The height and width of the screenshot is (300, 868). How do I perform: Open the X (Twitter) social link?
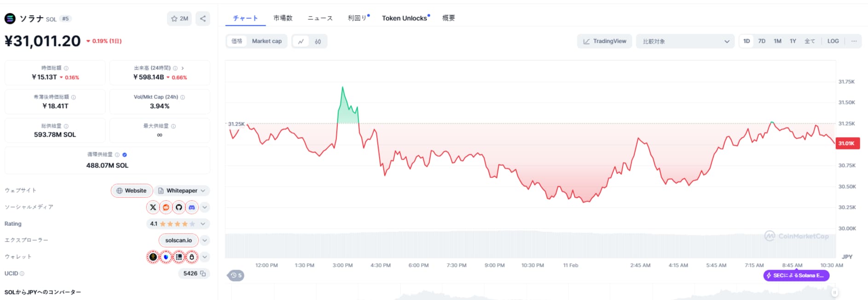[x=153, y=207]
